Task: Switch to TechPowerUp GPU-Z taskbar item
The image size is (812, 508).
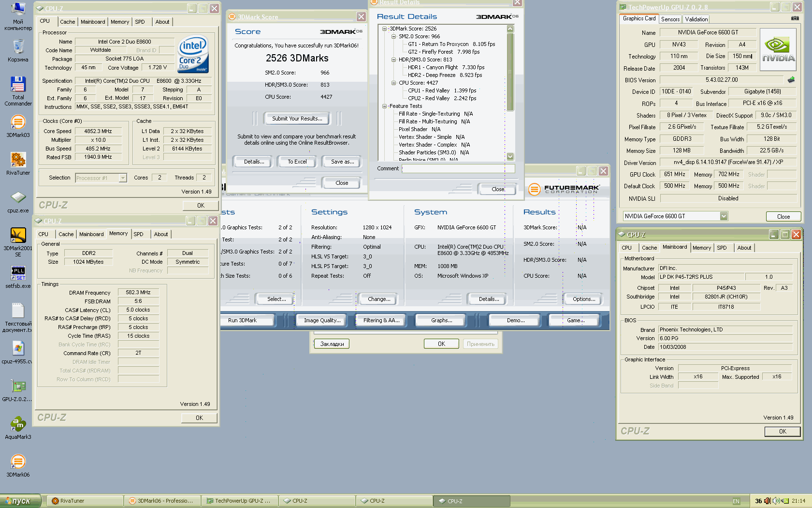Action: pos(240,501)
